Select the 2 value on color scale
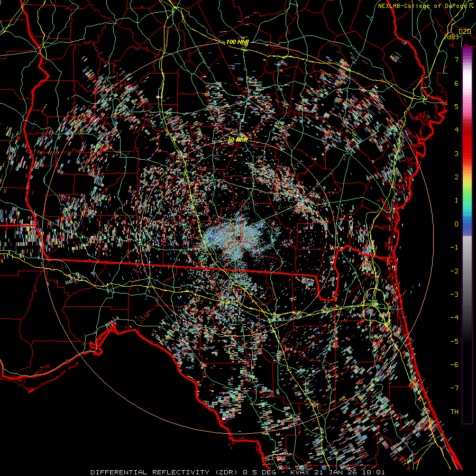476x476 pixels. click(x=456, y=177)
